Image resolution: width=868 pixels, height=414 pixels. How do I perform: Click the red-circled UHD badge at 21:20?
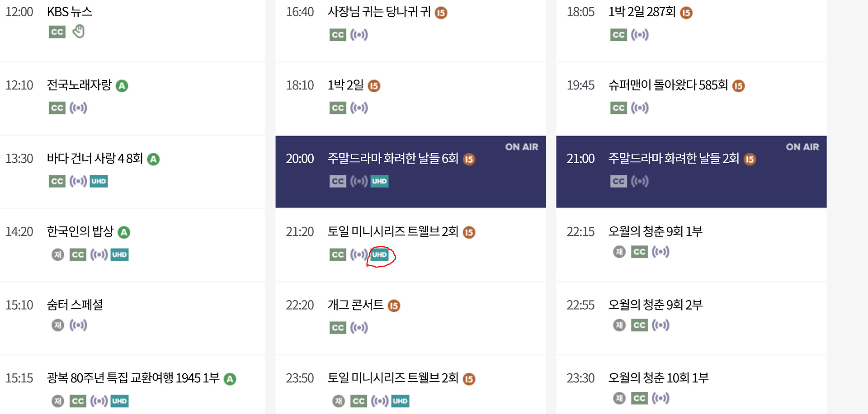click(x=379, y=254)
